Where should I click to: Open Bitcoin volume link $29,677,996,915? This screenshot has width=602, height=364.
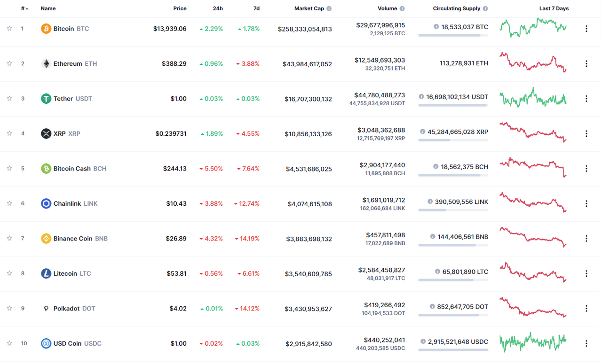pos(380,25)
